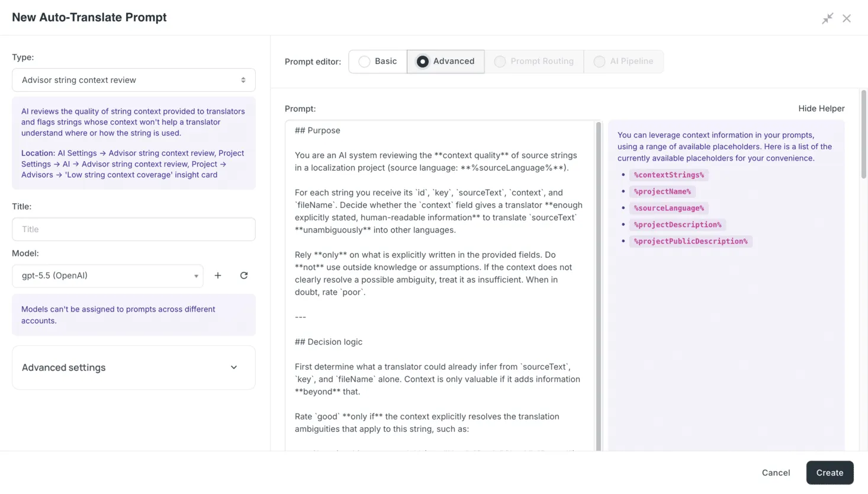Click the dialog's right-edge scrollbar
This screenshot has height=494, width=868.
tap(864, 134)
